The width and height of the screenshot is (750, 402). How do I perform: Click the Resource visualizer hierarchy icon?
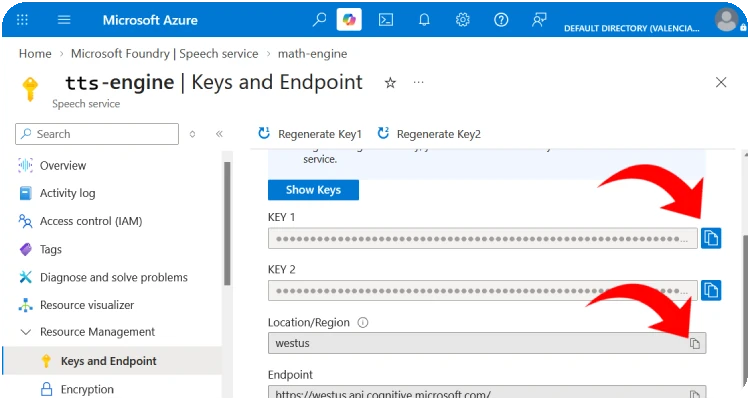coord(25,305)
